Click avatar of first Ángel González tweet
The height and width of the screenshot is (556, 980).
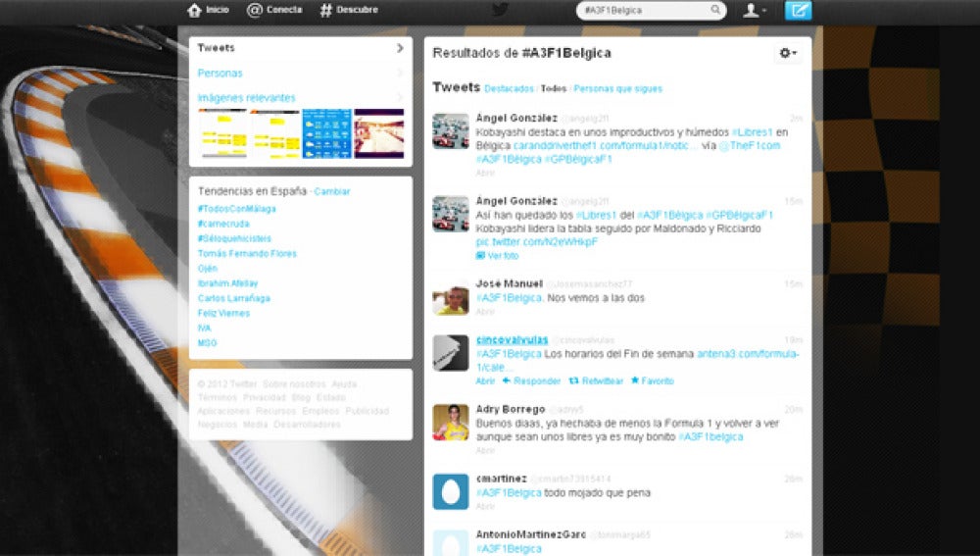tap(451, 131)
